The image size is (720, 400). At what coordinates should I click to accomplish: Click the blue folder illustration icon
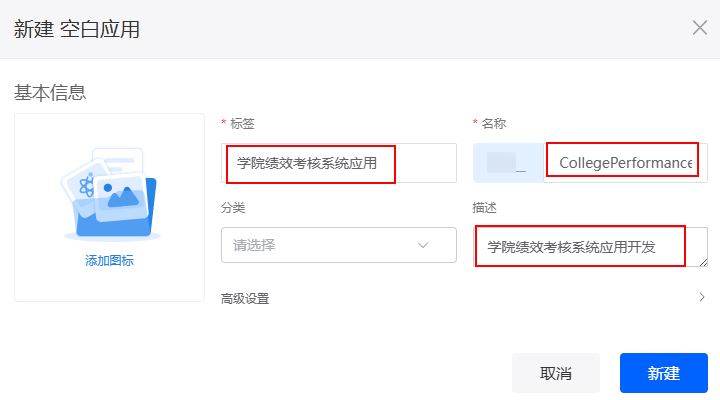(111, 194)
